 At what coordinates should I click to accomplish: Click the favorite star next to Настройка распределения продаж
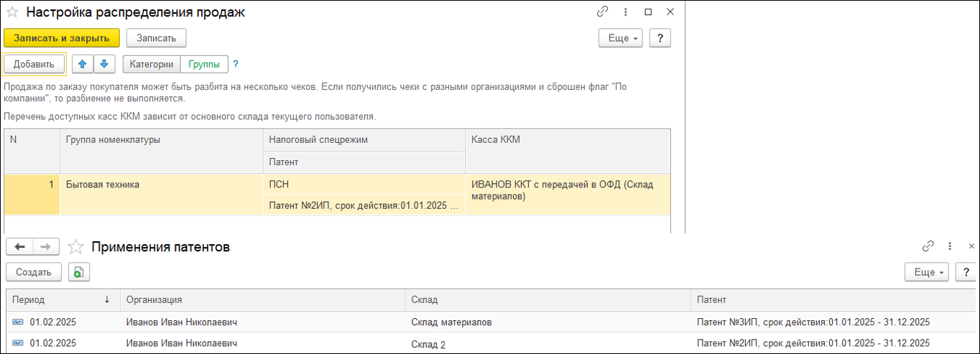[x=12, y=12]
